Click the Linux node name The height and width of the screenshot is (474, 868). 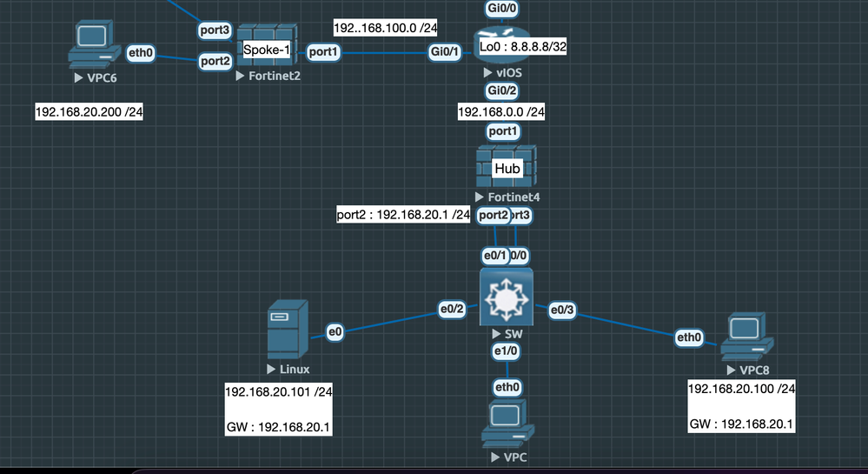[x=295, y=370]
